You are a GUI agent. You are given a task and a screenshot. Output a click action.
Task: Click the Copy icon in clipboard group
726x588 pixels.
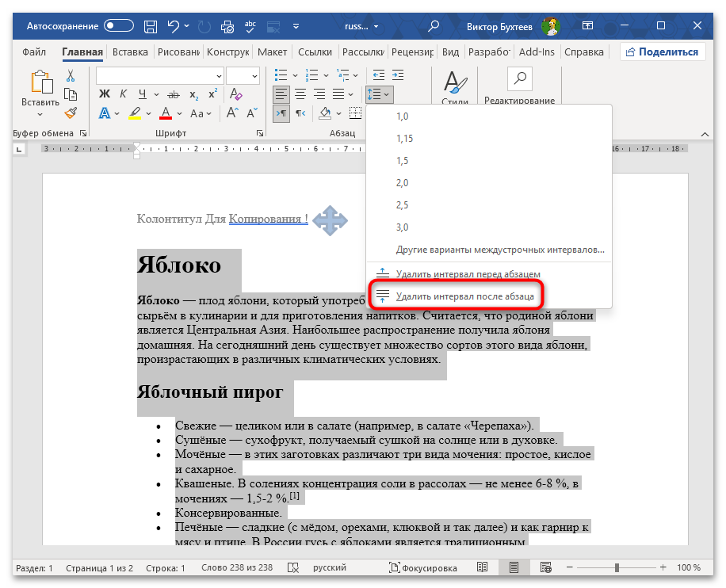coord(71,94)
